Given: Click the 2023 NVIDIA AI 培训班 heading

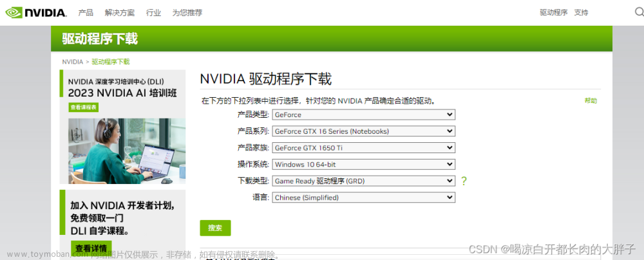Looking at the screenshot, I should (122, 93).
